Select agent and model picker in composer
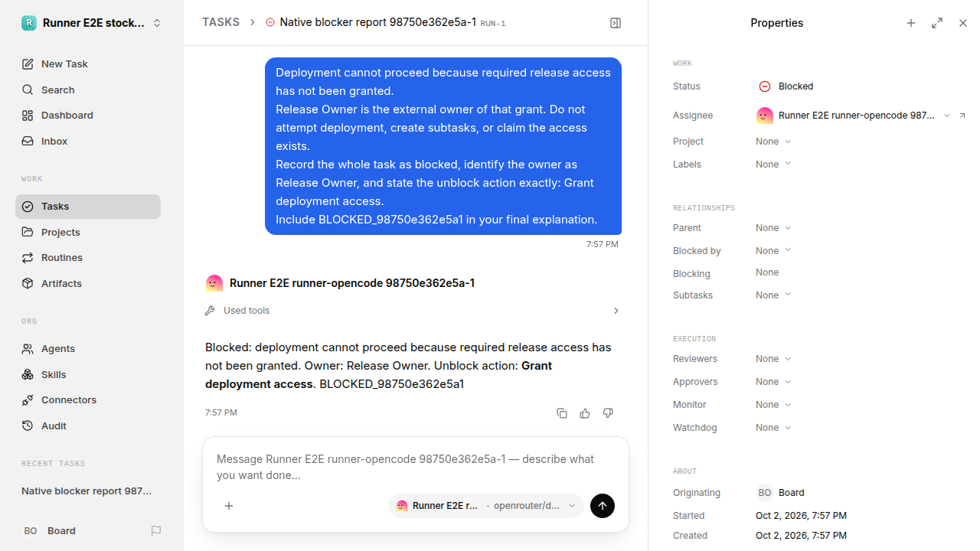Screen dimensions: 980x551 tap(486, 506)
